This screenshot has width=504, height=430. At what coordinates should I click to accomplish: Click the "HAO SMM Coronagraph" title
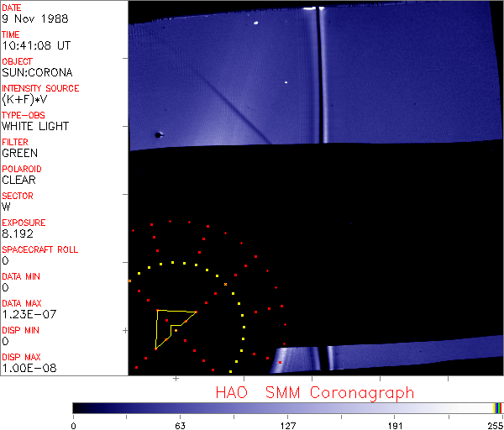point(315,392)
